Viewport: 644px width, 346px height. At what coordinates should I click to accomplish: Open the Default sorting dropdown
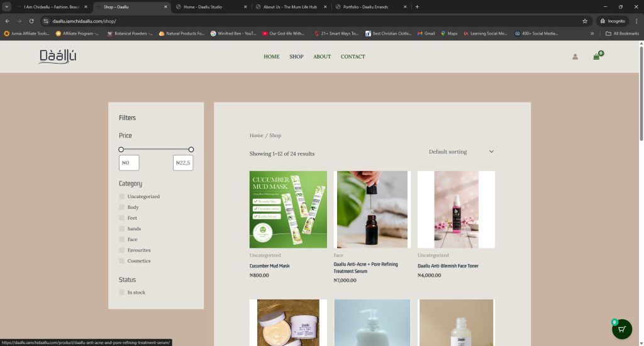point(461,152)
